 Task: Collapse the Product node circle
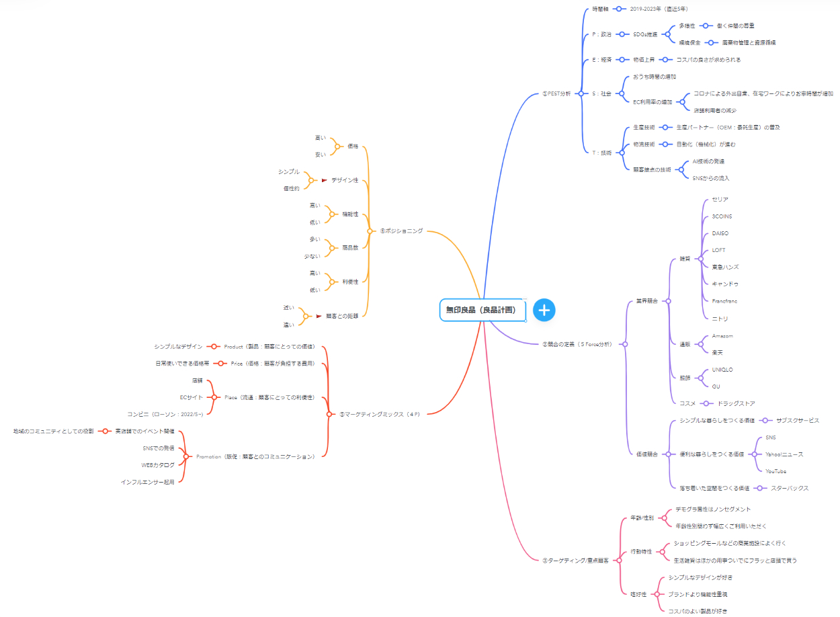pyautogui.click(x=214, y=346)
